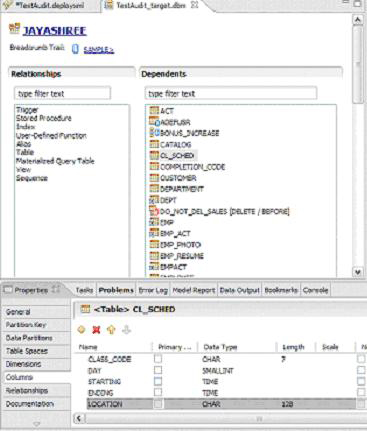Add a new column with yellow diamond icon
Viewport: 367px width, 431px height.
81,330
